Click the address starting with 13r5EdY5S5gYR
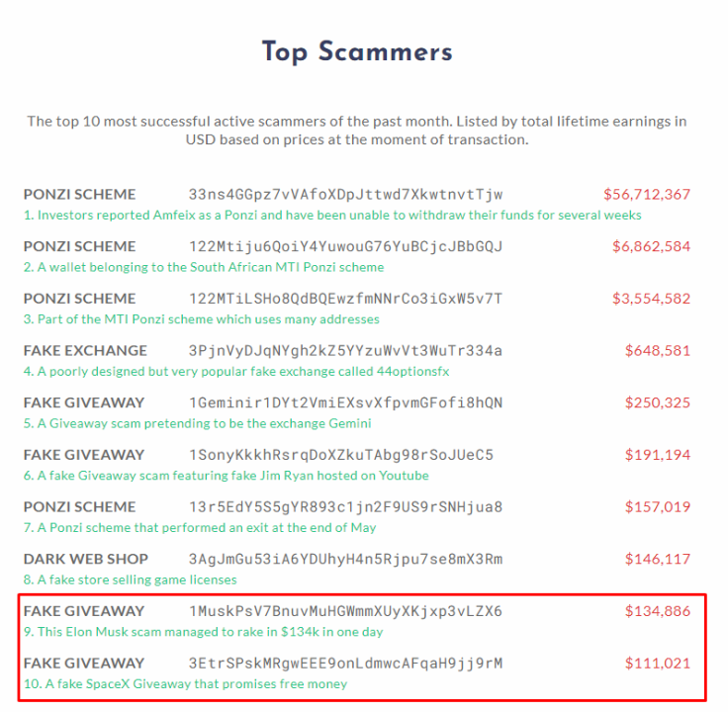Image resolution: width=728 pixels, height=712 pixels. (x=345, y=507)
